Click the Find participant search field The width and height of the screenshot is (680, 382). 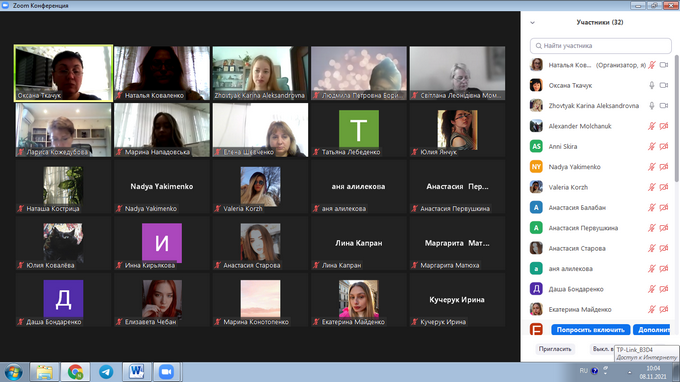pos(601,46)
